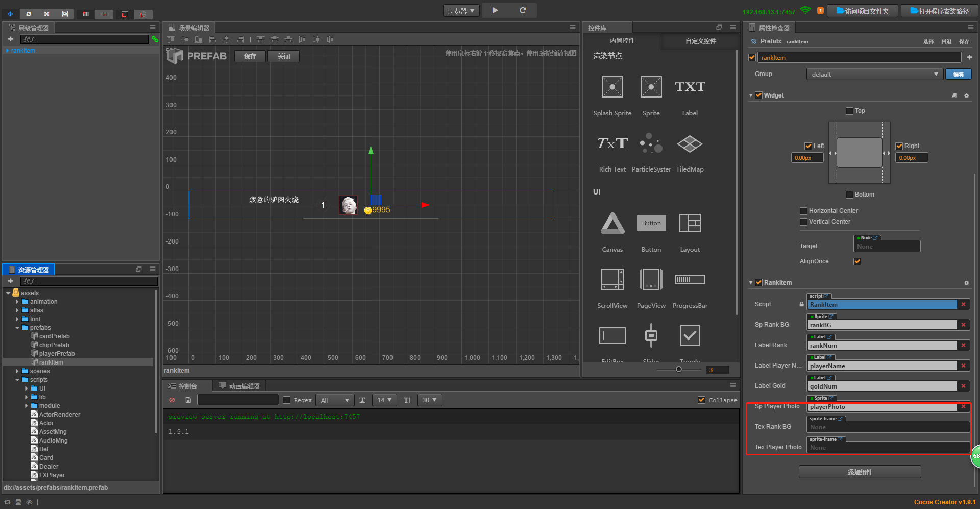Open the Group default dropdown
This screenshot has width=980, height=509.
[x=874, y=75]
